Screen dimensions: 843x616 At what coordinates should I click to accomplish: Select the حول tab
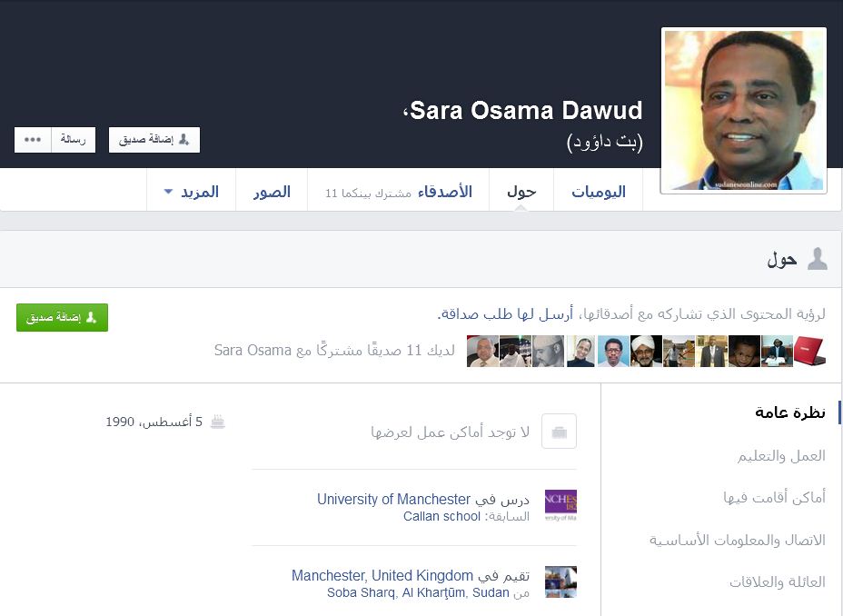point(521,192)
